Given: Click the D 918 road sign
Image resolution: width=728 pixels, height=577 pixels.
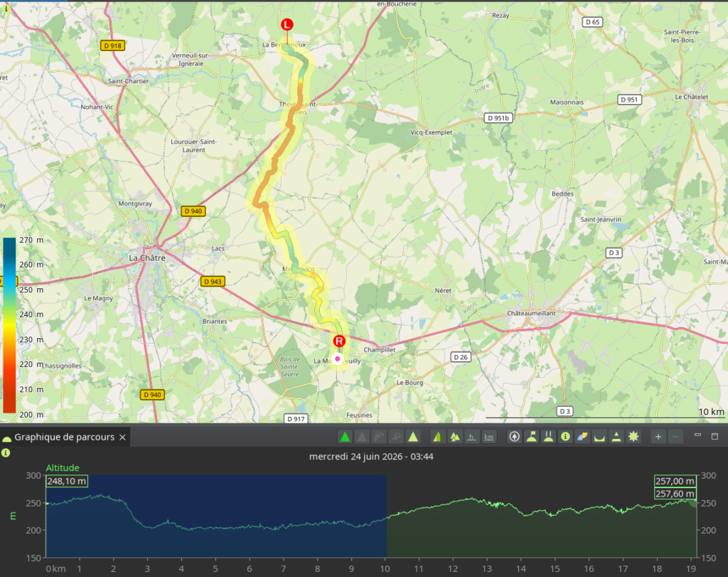Looking at the screenshot, I should [x=112, y=46].
